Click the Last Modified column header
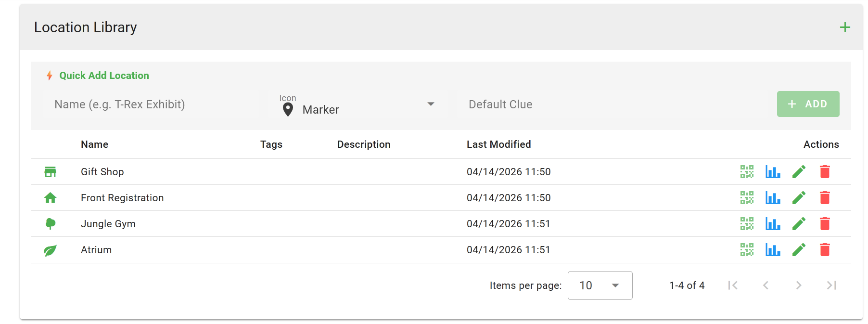 (x=498, y=144)
